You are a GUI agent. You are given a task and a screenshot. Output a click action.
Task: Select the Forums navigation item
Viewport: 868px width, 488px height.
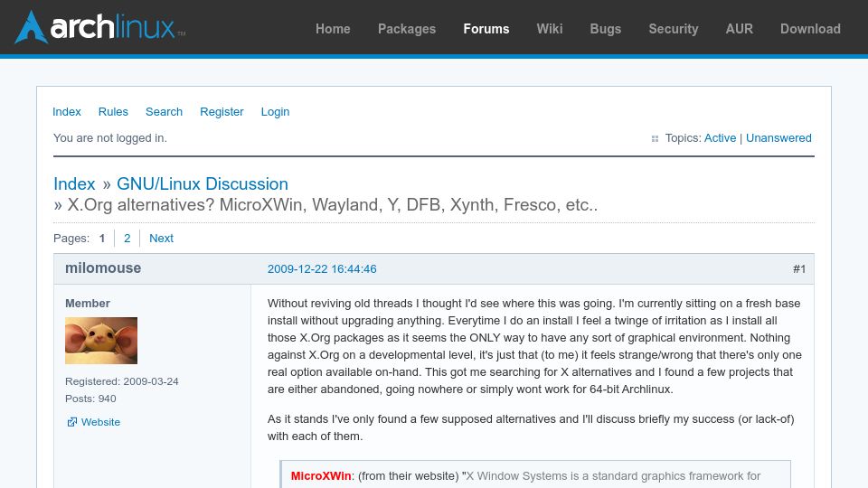coord(486,29)
